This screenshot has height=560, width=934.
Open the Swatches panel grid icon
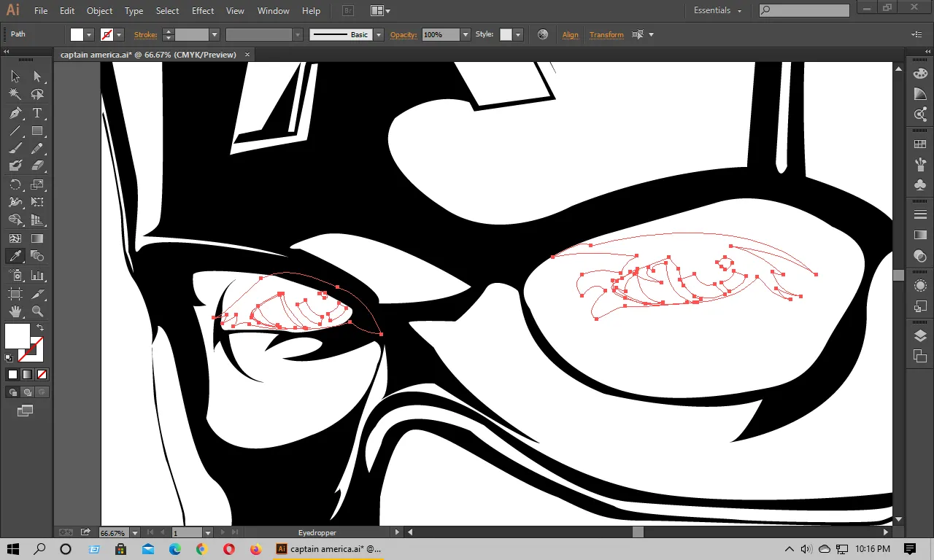click(920, 144)
